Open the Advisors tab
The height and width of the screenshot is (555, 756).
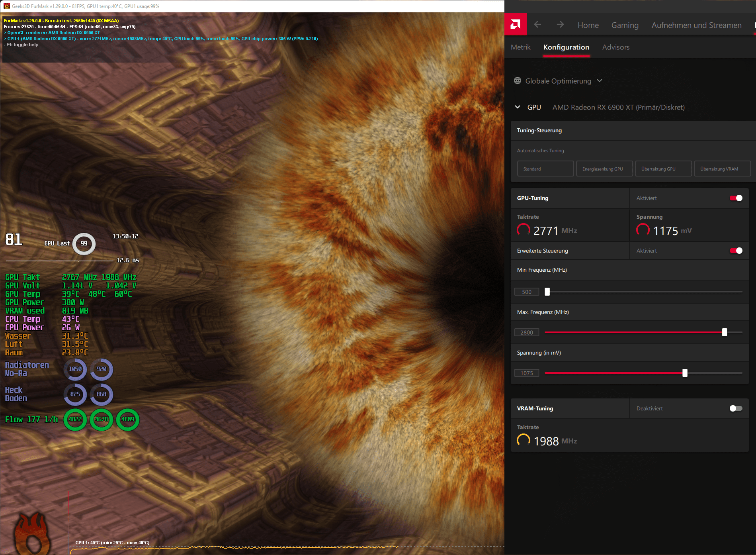click(x=616, y=47)
